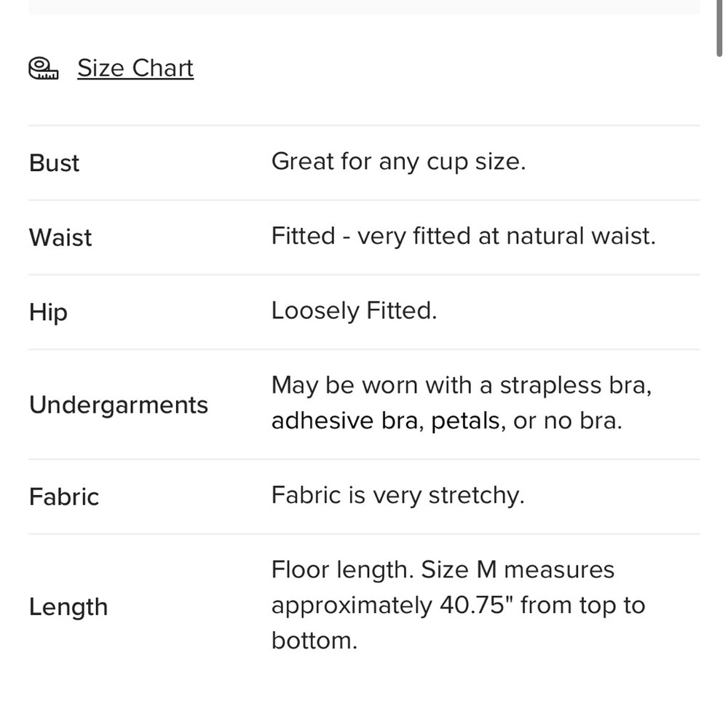
Task: Select 'very fitted at natural waist' description
Action: click(x=507, y=236)
